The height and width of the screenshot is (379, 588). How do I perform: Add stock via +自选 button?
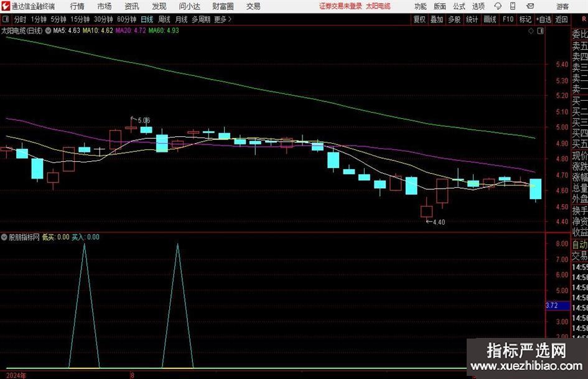click(x=544, y=19)
